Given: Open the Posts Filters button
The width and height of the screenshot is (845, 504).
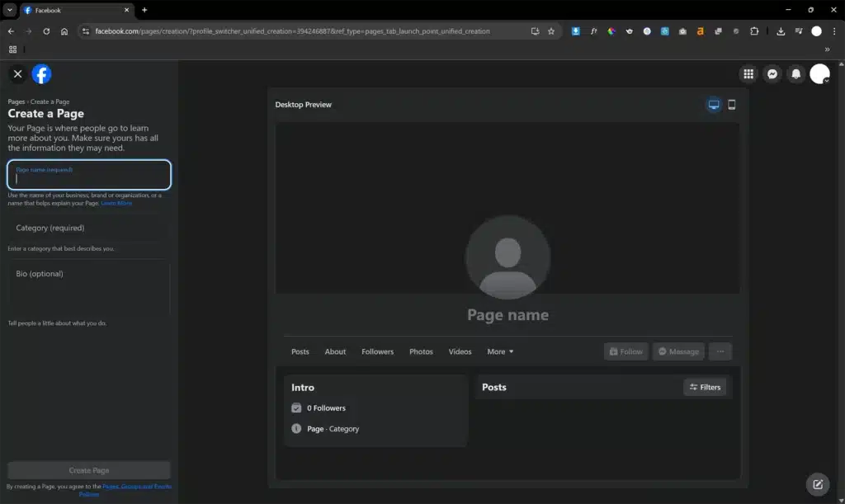Looking at the screenshot, I should point(705,387).
